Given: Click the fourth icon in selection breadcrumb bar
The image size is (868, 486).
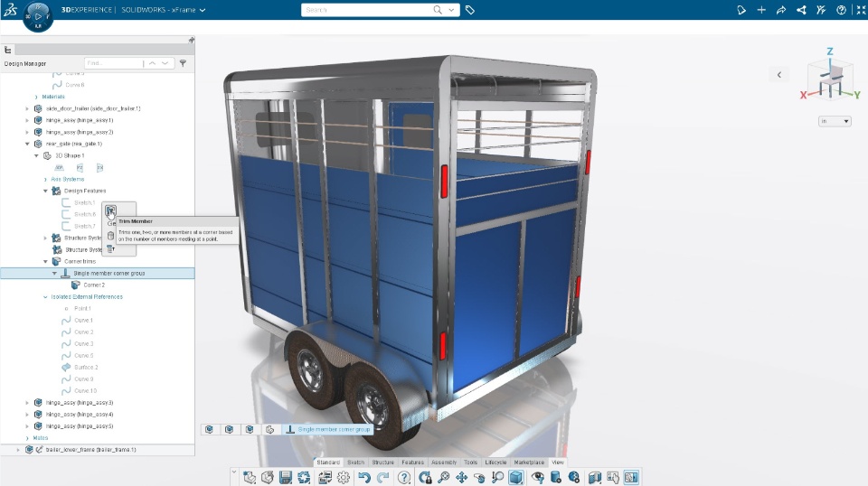Looking at the screenshot, I should 269,430.
